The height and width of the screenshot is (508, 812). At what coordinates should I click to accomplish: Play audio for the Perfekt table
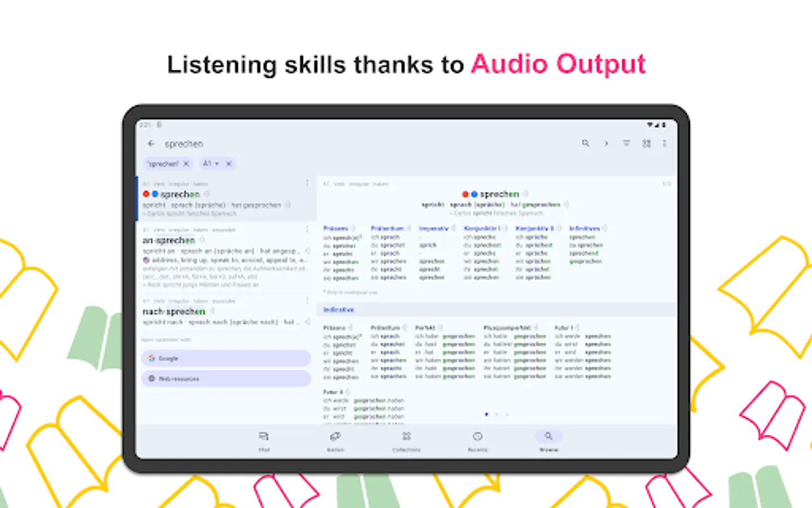click(x=440, y=328)
